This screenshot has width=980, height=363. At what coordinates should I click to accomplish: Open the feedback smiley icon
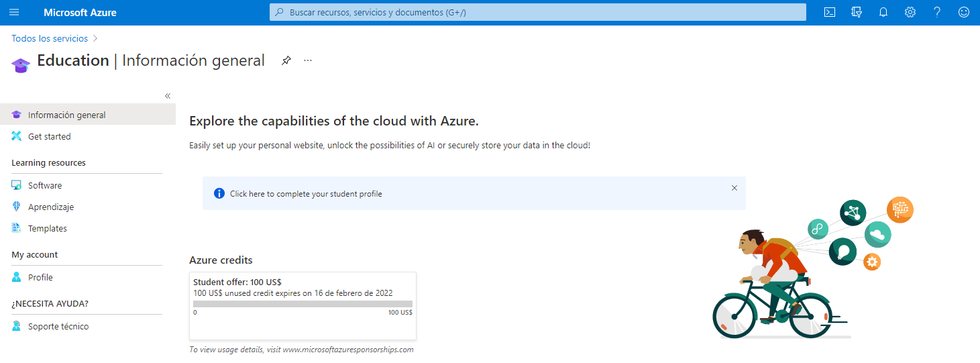[x=964, y=12]
